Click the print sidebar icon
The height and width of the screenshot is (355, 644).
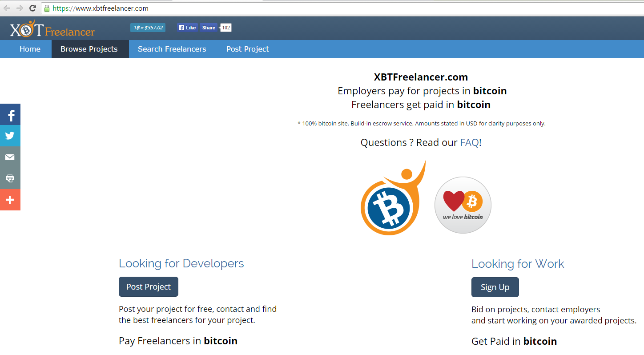pyautogui.click(x=10, y=178)
